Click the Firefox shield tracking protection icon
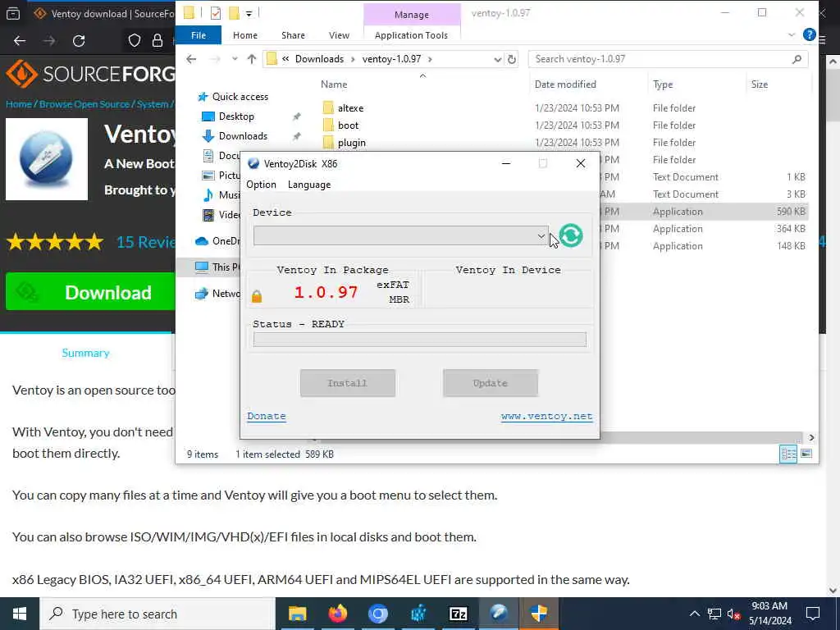The image size is (840, 630). 135,41
